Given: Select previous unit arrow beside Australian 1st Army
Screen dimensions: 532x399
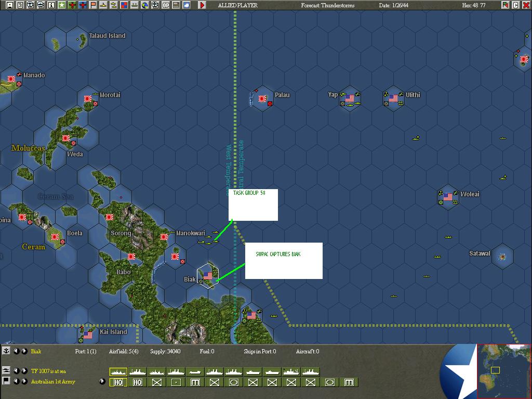Looking at the screenshot, I should [16, 381].
